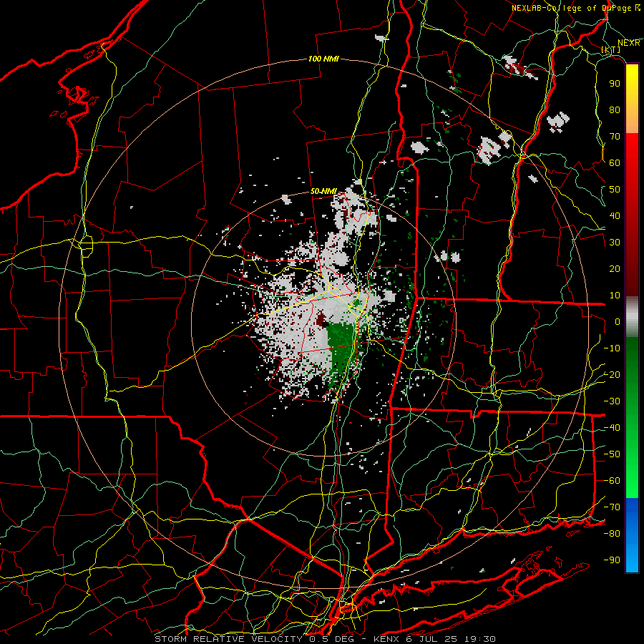Image resolution: width=644 pixels, height=644 pixels.
Task: Click the 80 value on velocity scale
Action: click(x=615, y=110)
